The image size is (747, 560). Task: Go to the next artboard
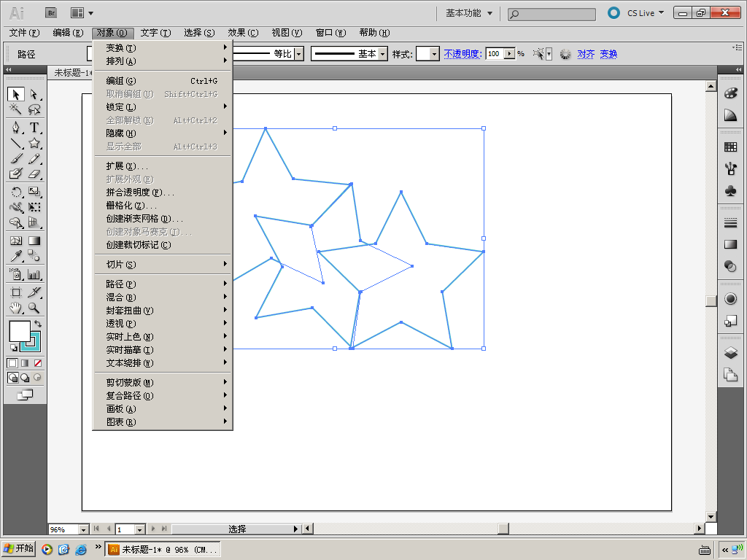pos(153,529)
